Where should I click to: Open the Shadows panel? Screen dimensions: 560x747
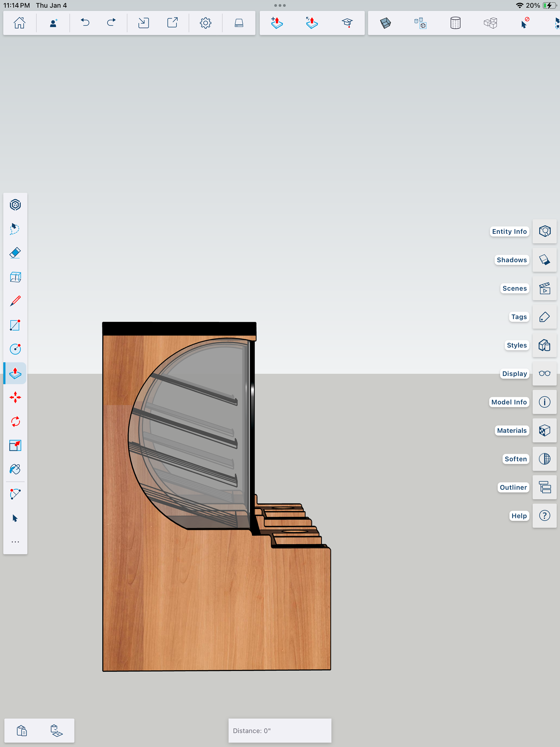point(544,260)
